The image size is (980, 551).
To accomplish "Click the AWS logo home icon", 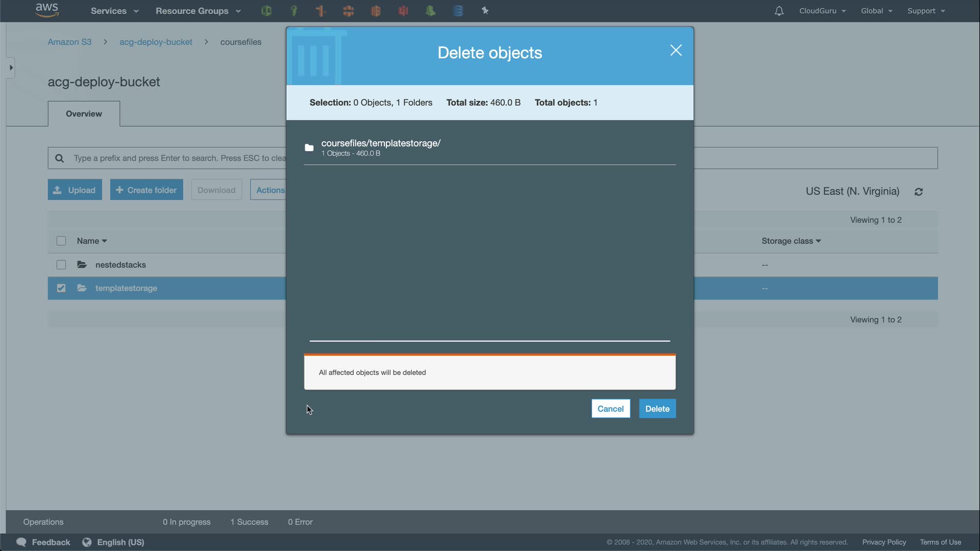I will (47, 10).
